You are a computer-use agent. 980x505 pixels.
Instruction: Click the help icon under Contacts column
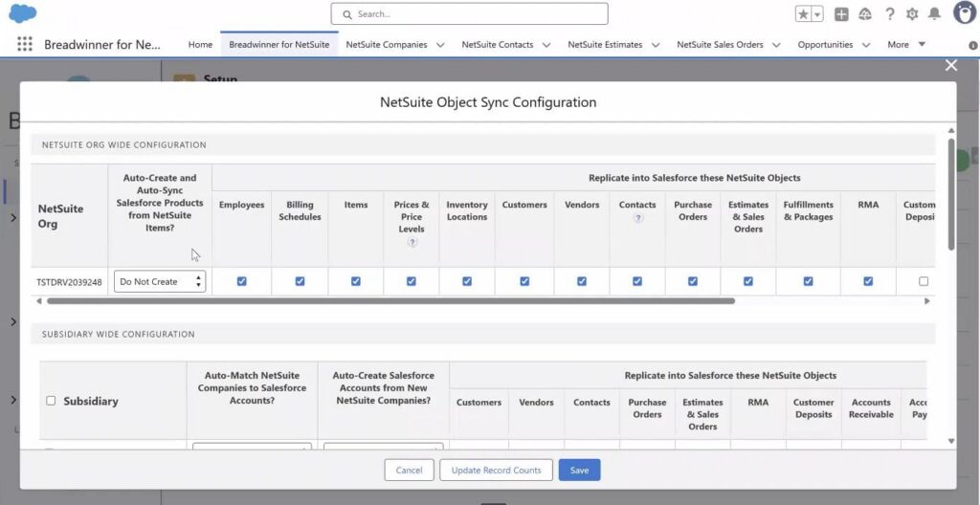pos(637,218)
